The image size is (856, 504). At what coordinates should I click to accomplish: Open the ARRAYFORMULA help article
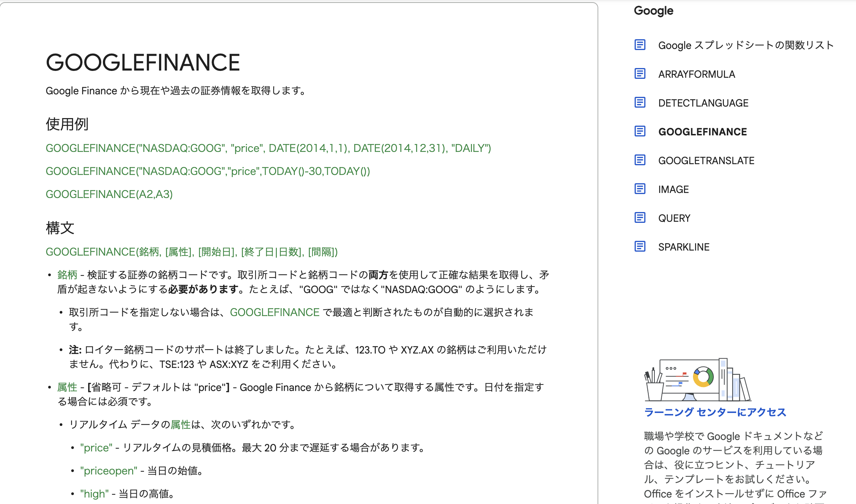tap(697, 74)
